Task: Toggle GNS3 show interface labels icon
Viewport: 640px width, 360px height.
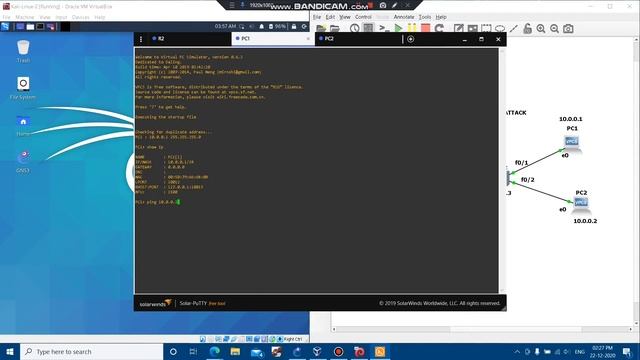Action: click(368, 29)
